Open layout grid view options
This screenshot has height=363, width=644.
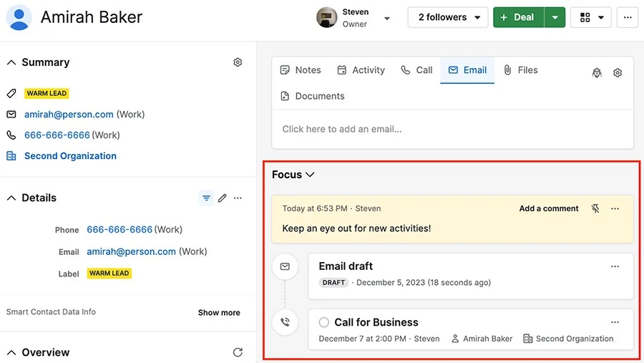pyautogui.click(x=590, y=17)
